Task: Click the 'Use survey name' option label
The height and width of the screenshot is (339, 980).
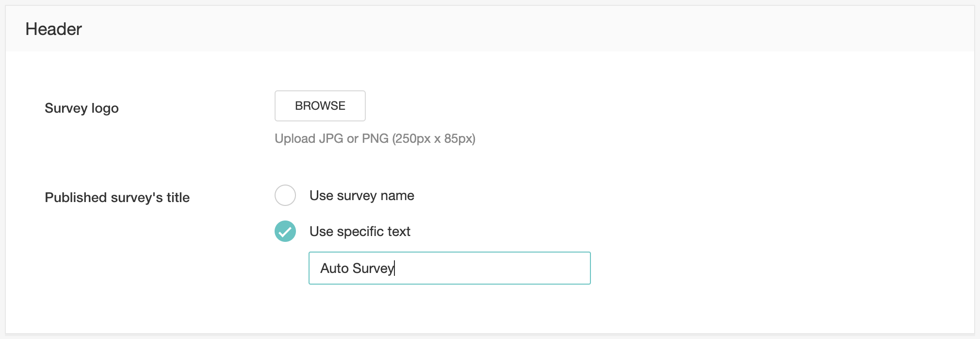Action: (x=361, y=196)
